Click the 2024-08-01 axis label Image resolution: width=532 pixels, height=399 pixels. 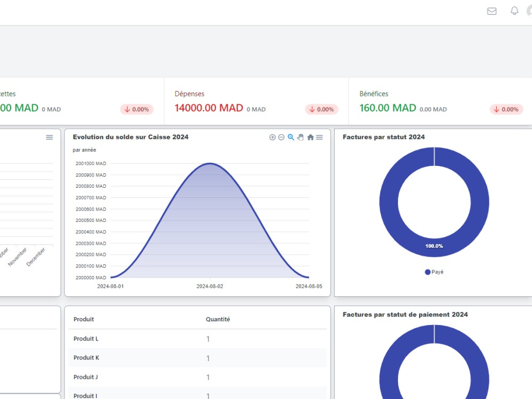click(x=110, y=286)
